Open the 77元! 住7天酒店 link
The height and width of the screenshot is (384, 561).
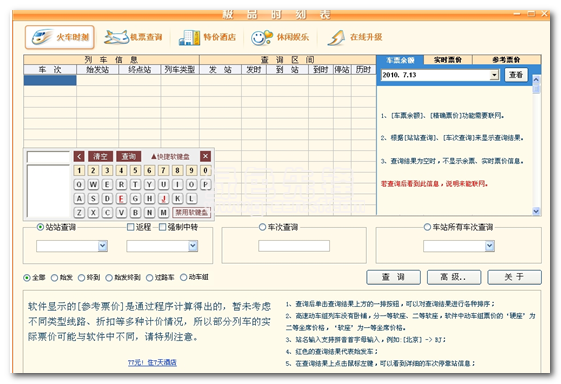152,363
